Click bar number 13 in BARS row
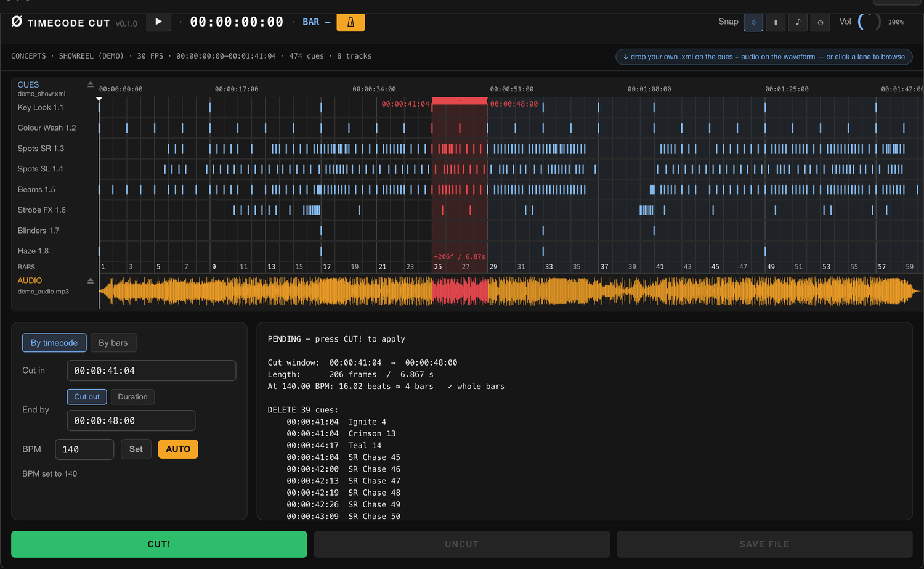This screenshot has width=924, height=569. (271, 267)
